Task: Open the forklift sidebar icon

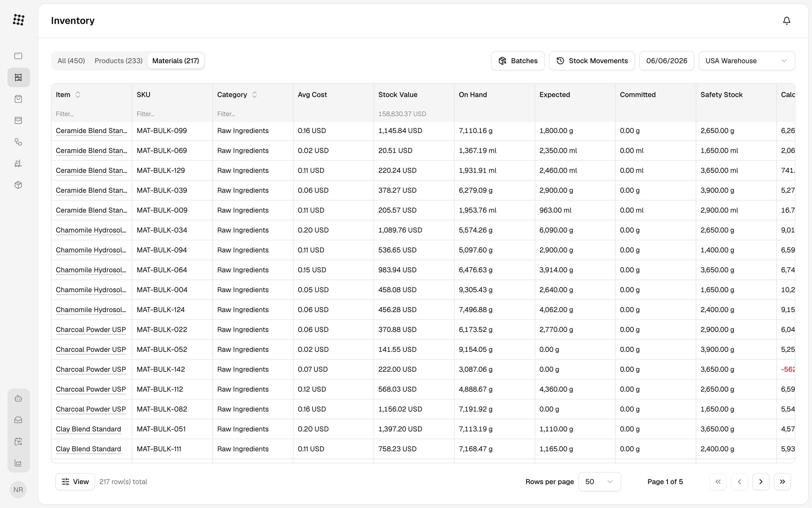Action: pos(19,163)
